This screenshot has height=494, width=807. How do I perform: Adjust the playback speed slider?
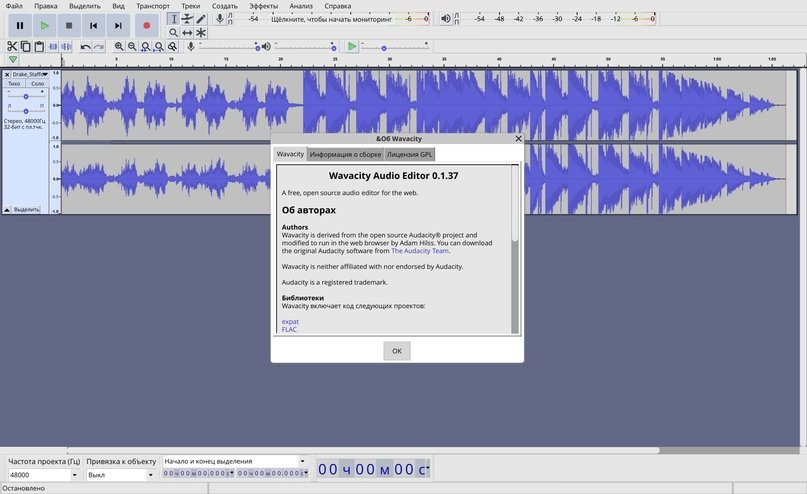395,46
